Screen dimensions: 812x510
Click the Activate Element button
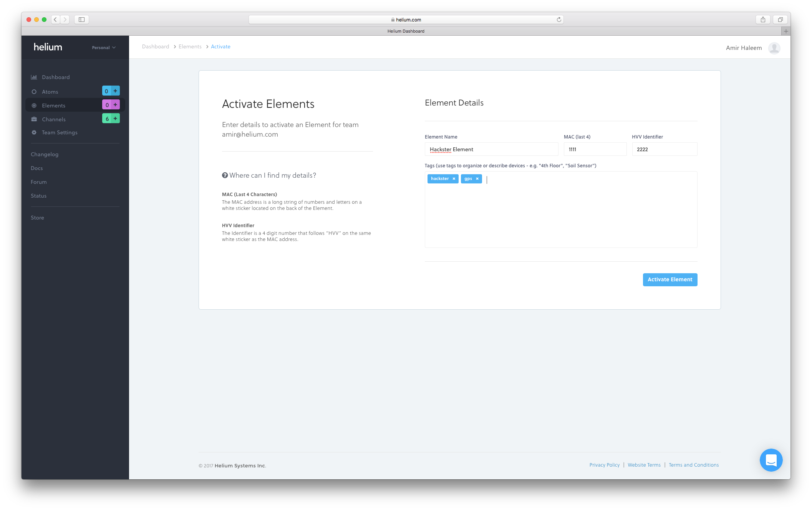[x=670, y=279]
